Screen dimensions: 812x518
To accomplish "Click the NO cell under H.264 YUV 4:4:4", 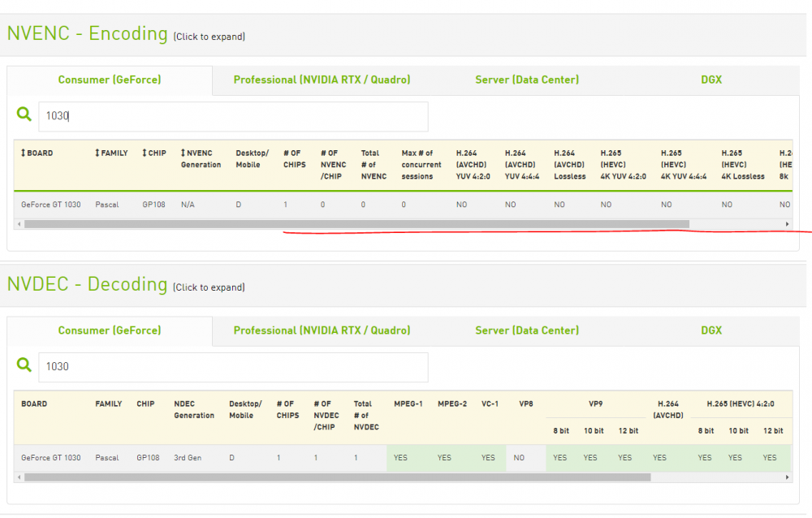I will pyautogui.click(x=511, y=205).
